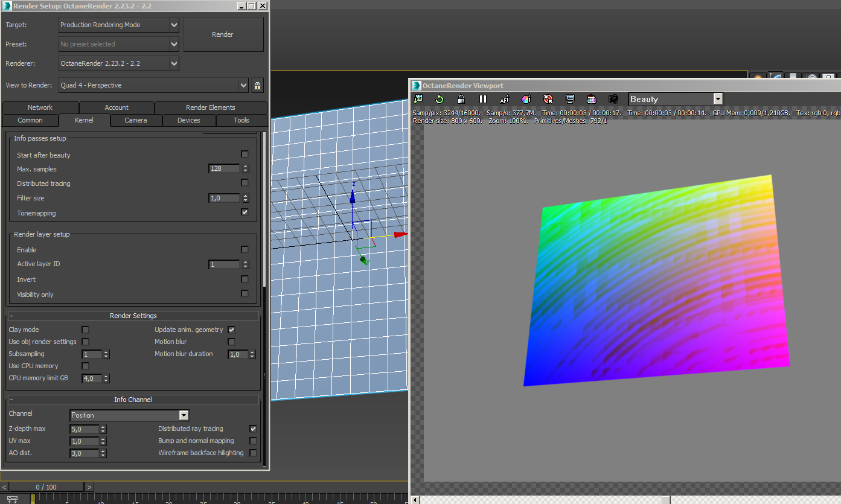Disable the Tonemapping checkbox

point(245,212)
